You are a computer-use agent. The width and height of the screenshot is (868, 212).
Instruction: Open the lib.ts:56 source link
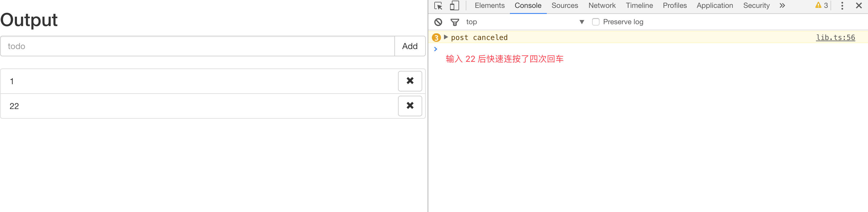[x=835, y=38]
